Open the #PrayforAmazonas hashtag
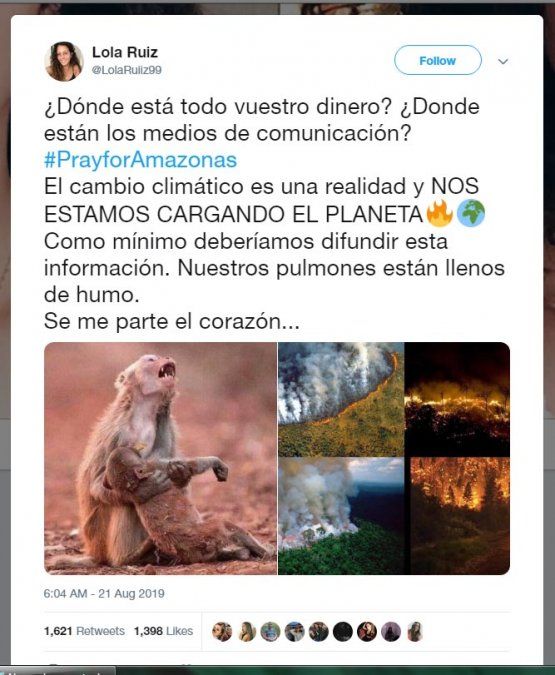Image resolution: width=555 pixels, height=675 pixels. point(140,160)
